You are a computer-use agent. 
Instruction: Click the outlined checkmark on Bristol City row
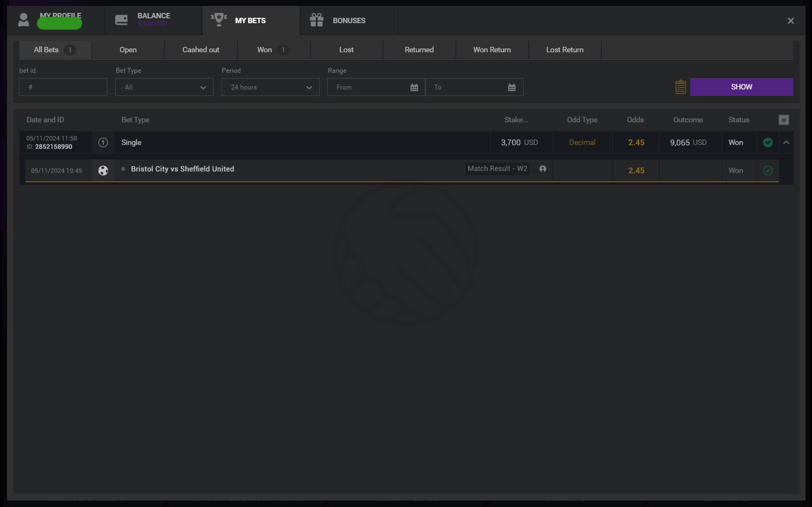[768, 170]
